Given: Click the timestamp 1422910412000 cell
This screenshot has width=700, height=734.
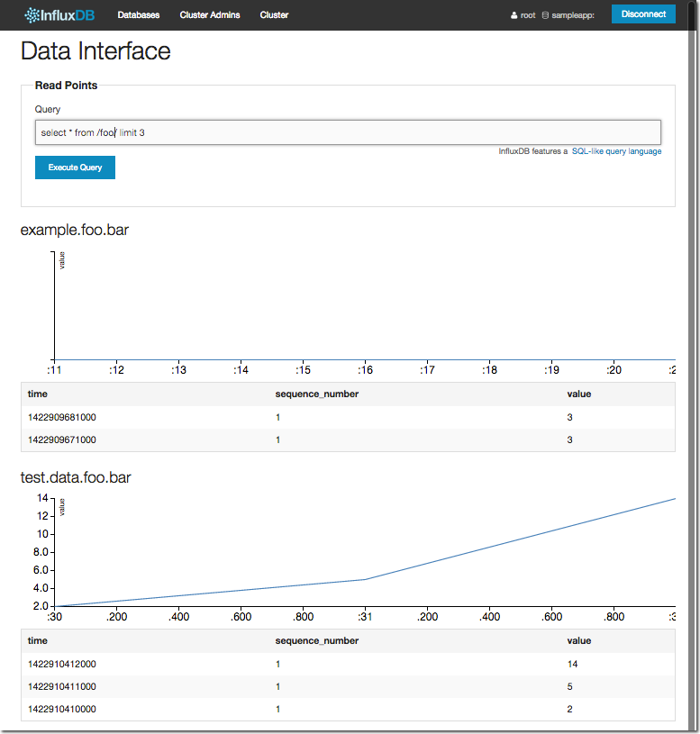Looking at the screenshot, I should click(62, 664).
